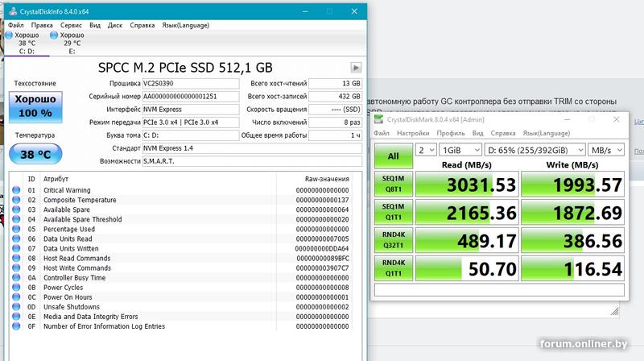Open the Профиль menu in CrystalDiskMark

pyautogui.click(x=451, y=133)
